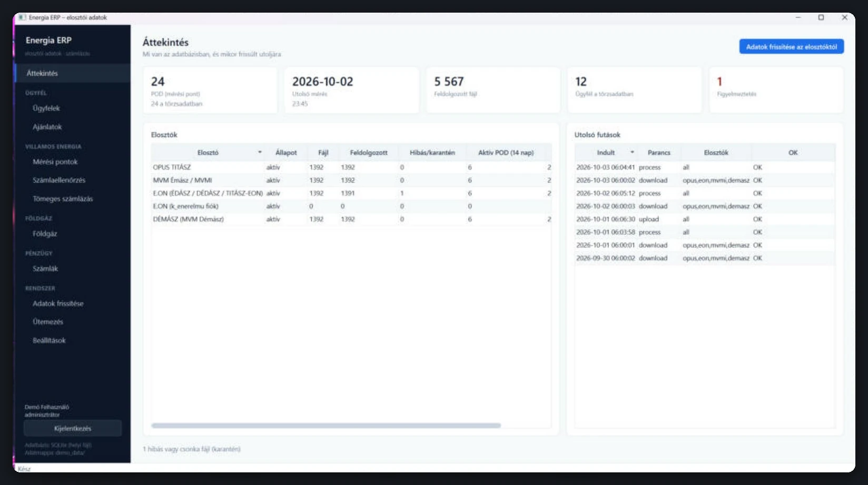The image size is (868, 485).
Task: Click the Állapot column header
Action: (x=286, y=152)
